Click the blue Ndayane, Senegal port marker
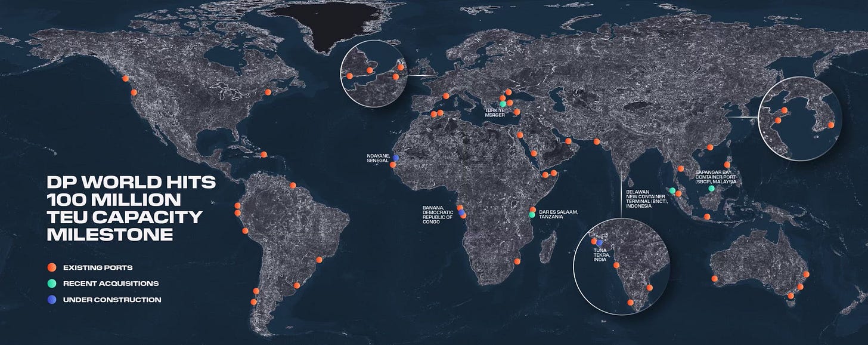 [395, 158]
